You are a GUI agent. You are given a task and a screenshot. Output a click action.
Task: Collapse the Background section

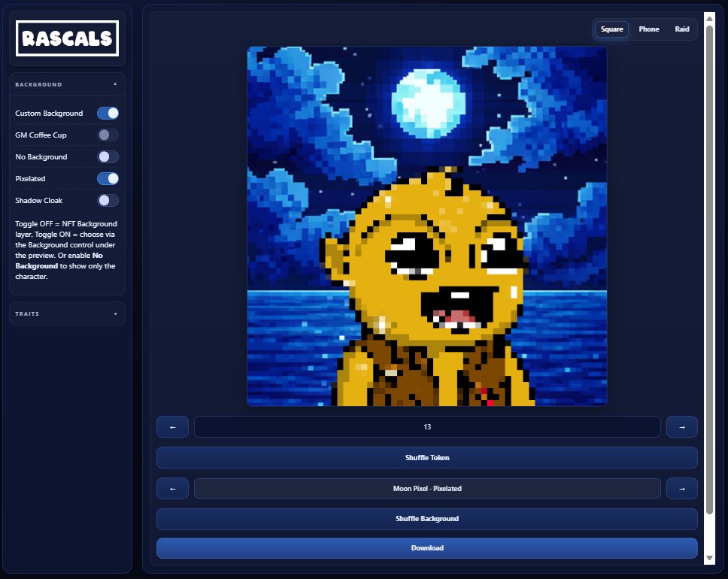tap(68, 84)
